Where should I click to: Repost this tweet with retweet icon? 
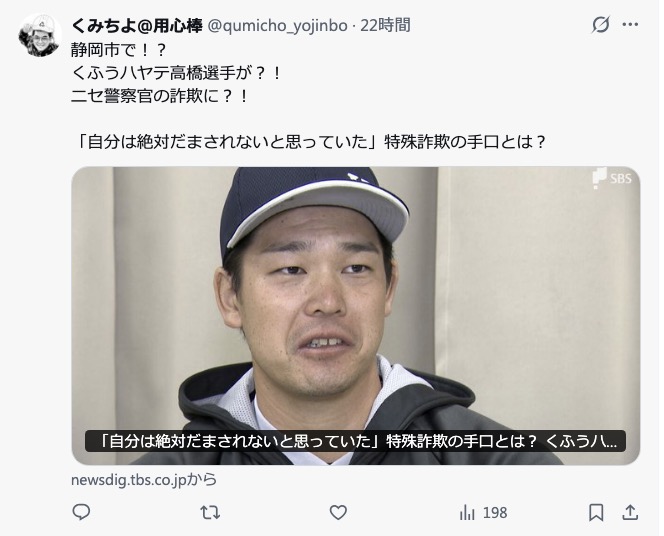(210, 513)
